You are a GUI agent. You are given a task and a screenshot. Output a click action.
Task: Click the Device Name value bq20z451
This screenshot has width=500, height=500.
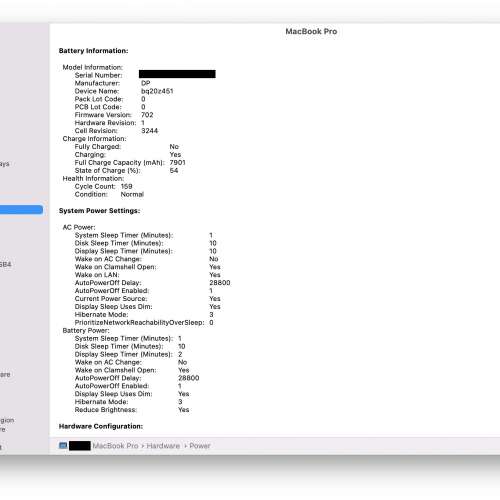(157, 91)
